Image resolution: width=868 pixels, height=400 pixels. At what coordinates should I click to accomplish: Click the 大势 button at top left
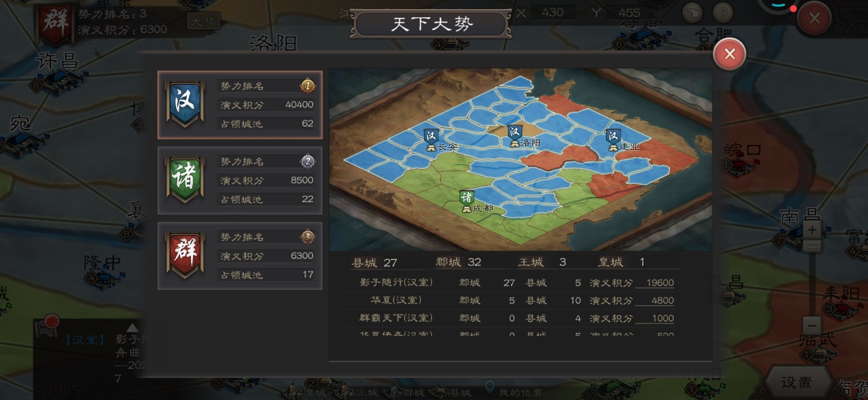pos(203,22)
